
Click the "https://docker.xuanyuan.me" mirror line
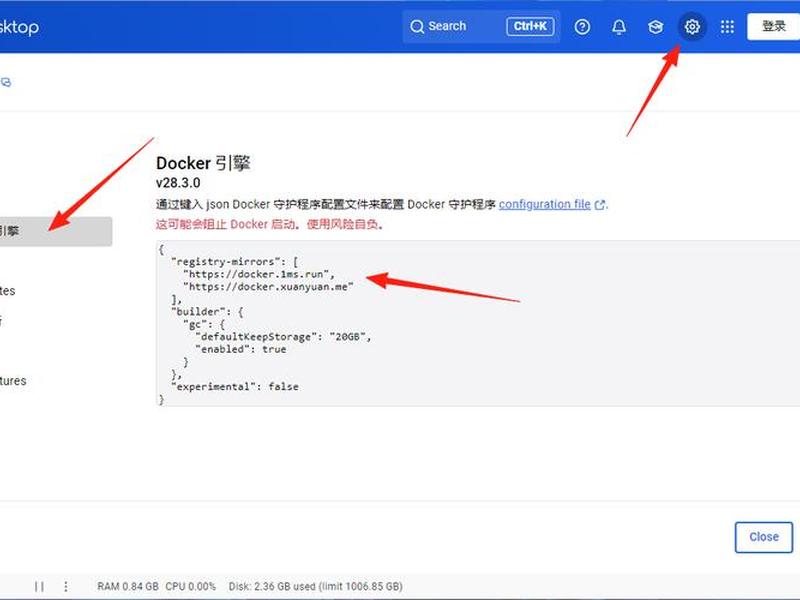tap(268, 287)
